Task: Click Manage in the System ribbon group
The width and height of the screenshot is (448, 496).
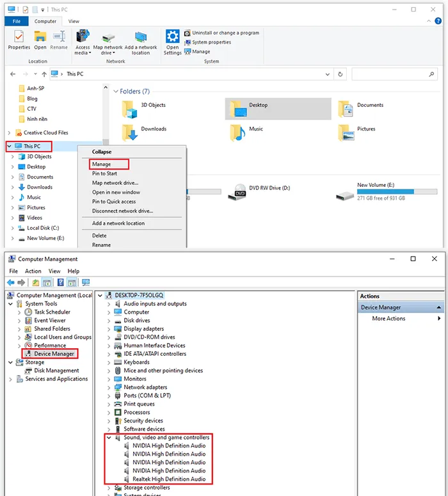Action: (197, 51)
